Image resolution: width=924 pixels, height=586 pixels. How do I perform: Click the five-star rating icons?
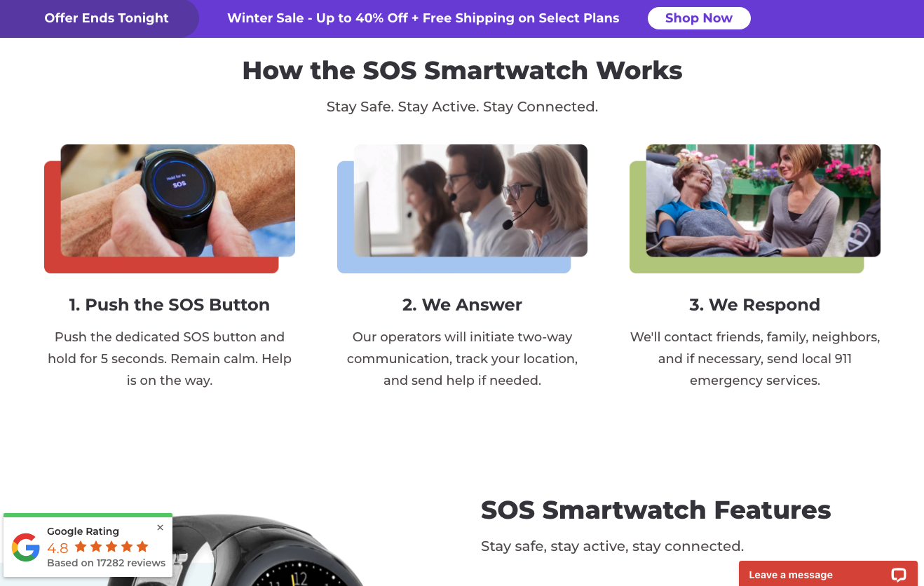[112, 547]
